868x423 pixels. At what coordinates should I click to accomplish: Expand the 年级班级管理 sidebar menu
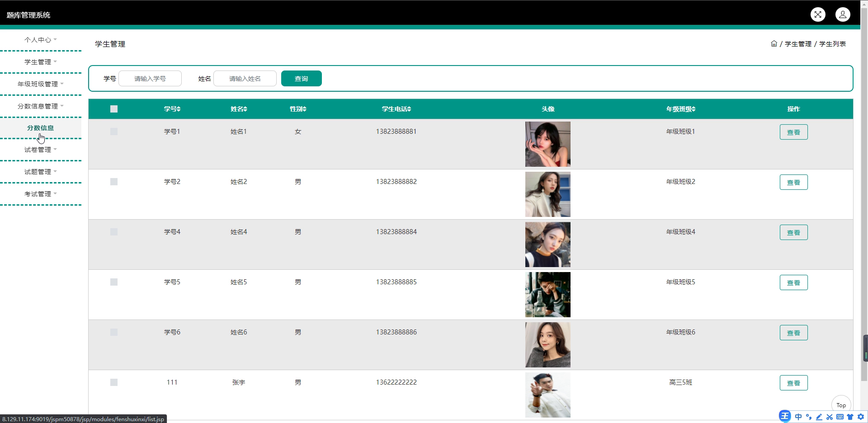pos(41,84)
